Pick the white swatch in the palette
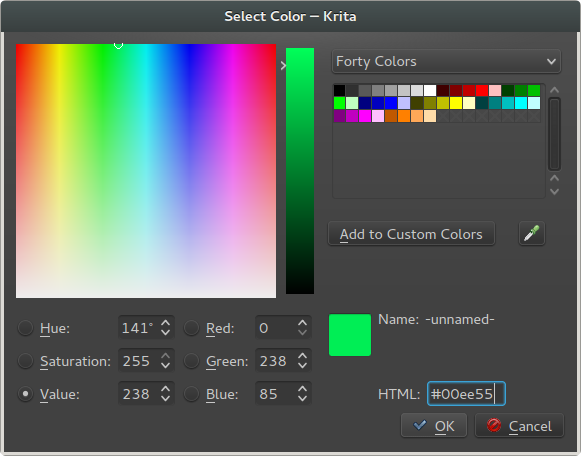581x456 pixels. click(x=430, y=90)
